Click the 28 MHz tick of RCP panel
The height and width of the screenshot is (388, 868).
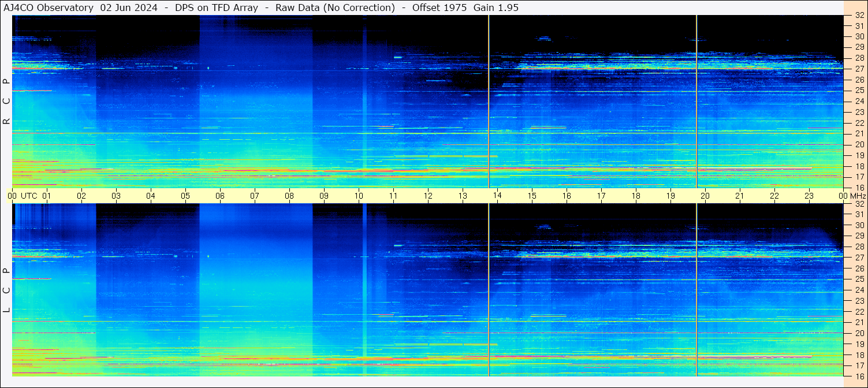pos(859,58)
